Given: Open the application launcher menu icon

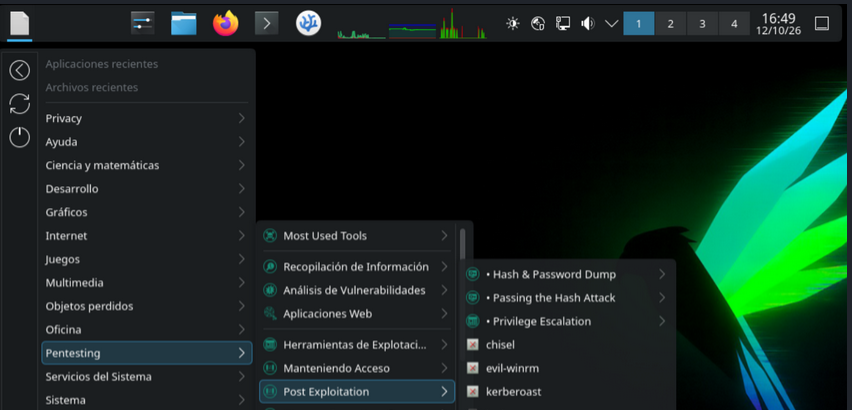Looking at the screenshot, I should pyautogui.click(x=20, y=23).
